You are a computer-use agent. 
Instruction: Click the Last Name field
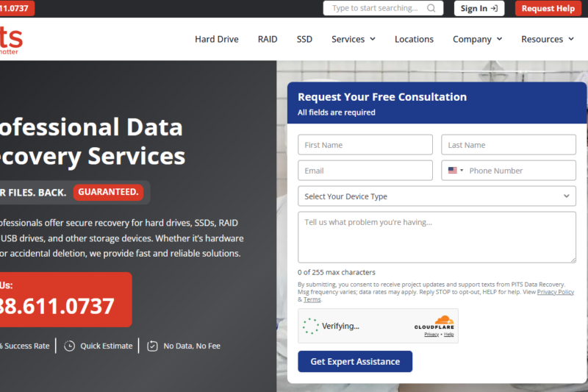click(509, 145)
